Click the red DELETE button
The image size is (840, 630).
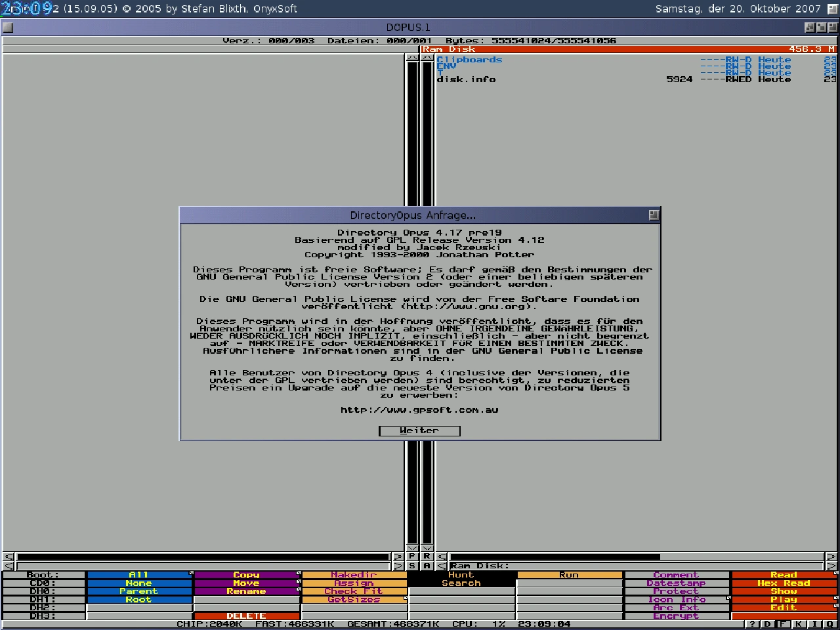(x=247, y=616)
